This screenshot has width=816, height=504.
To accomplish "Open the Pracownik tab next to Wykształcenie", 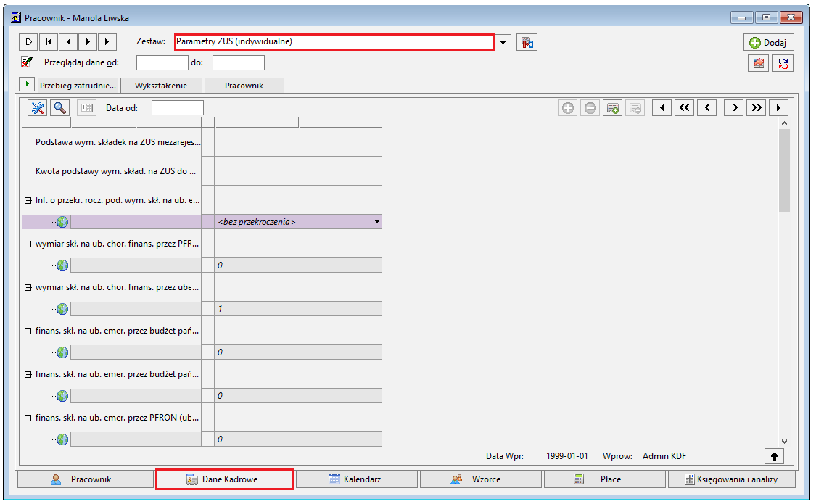I will point(244,86).
